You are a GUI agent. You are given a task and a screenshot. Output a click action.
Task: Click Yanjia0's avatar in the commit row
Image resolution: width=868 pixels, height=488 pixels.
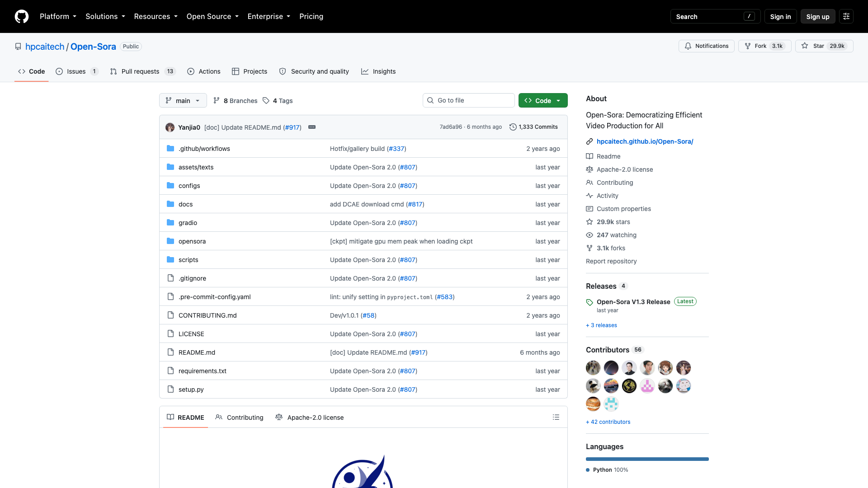point(170,127)
